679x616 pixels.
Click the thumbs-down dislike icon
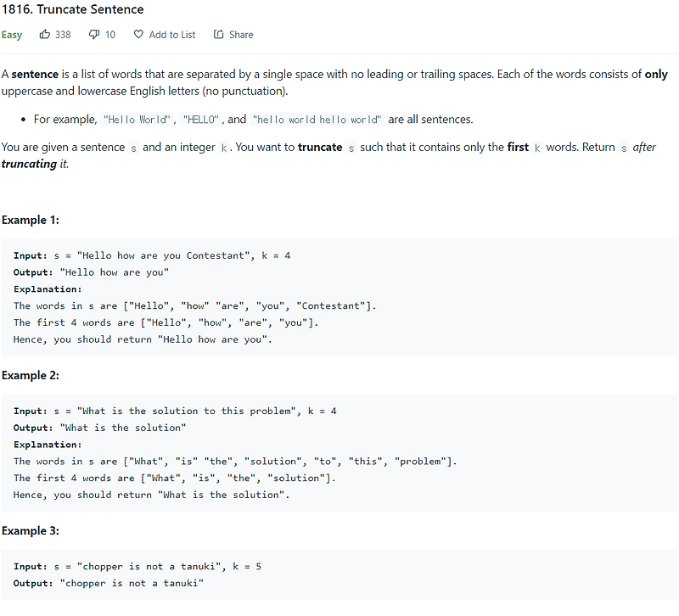click(x=93, y=35)
